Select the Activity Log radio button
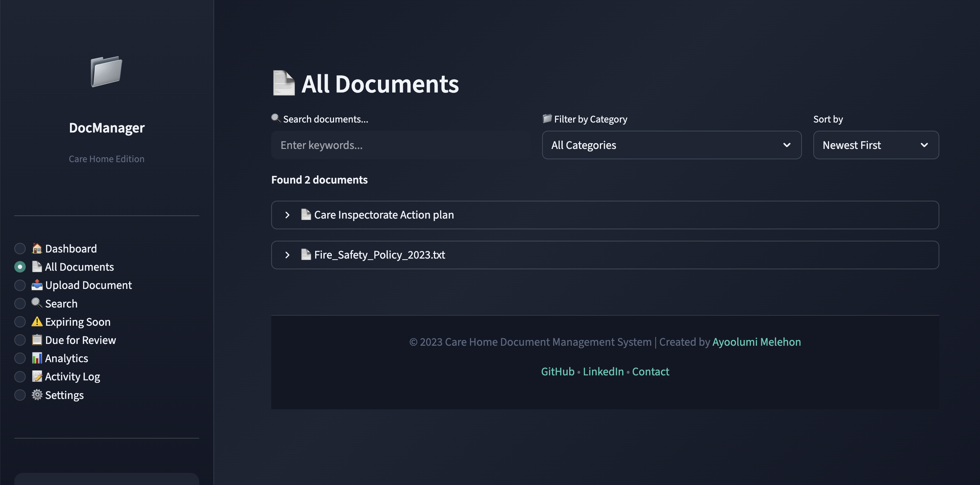 click(x=20, y=376)
